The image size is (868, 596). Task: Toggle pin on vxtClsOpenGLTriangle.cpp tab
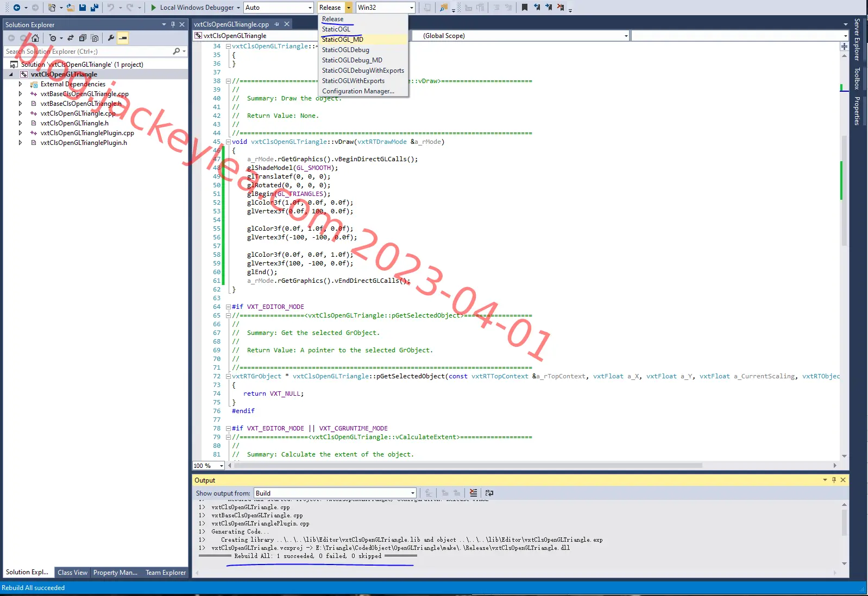pos(276,24)
